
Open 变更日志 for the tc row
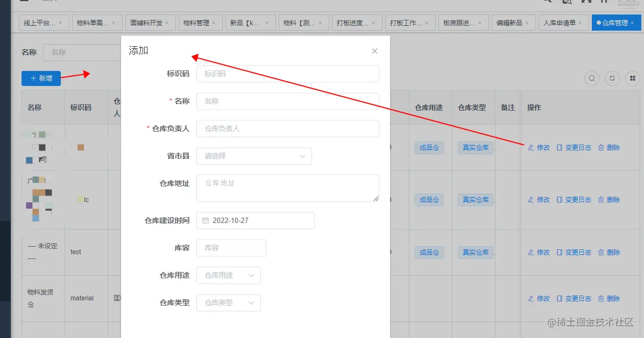click(574, 200)
